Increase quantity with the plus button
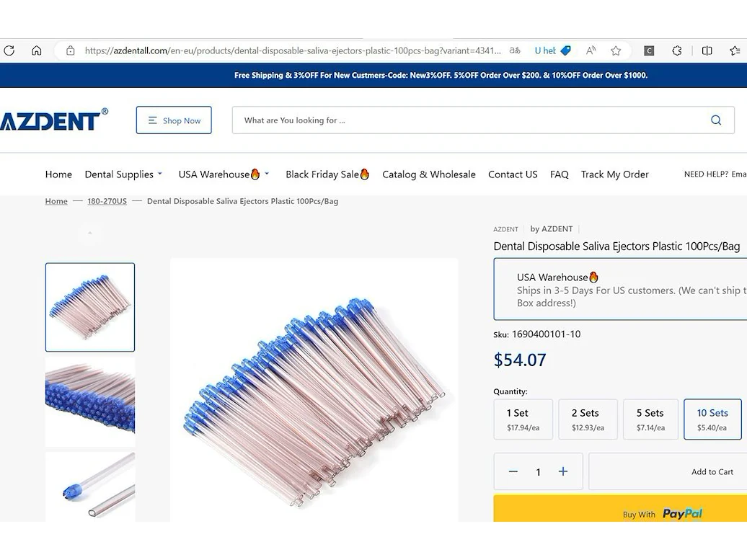The height and width of the screenshot is (560, 747). click(563, 471)
